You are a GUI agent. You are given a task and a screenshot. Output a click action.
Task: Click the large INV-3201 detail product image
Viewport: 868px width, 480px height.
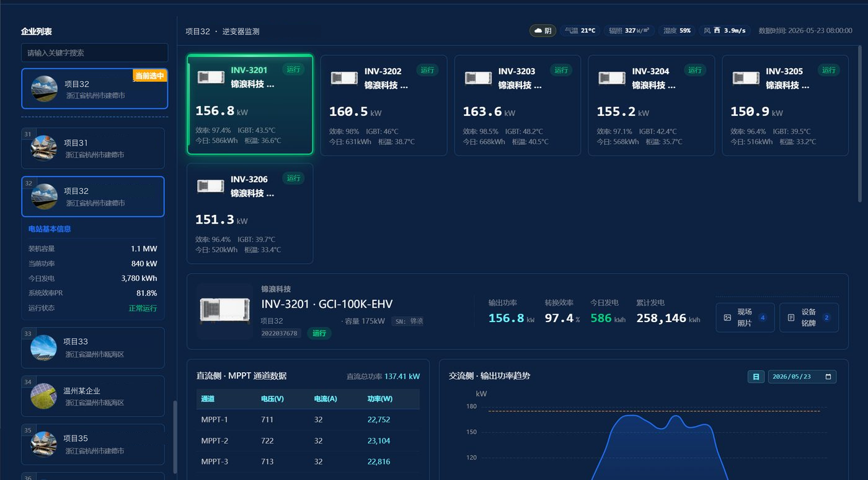coord(224,311)
